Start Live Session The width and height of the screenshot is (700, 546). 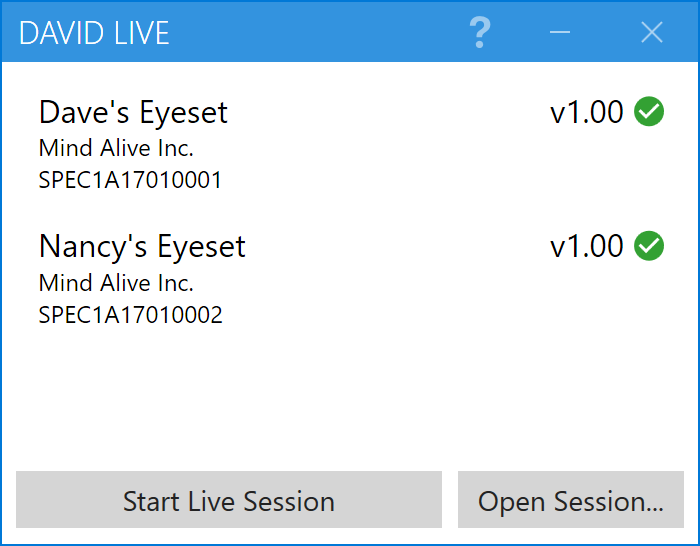229,500
